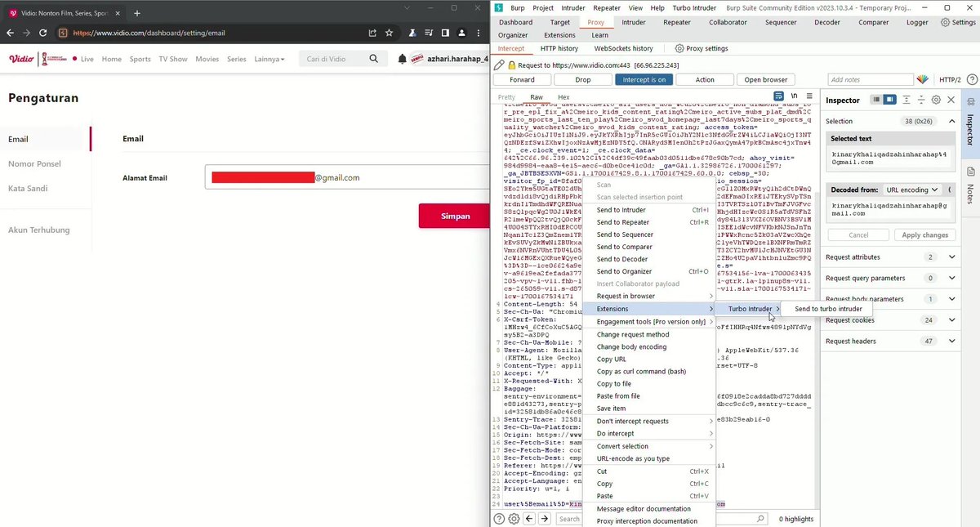The image size is (980, 527).
Task: Click Send to turbo intruder
Action: [828, 309]
